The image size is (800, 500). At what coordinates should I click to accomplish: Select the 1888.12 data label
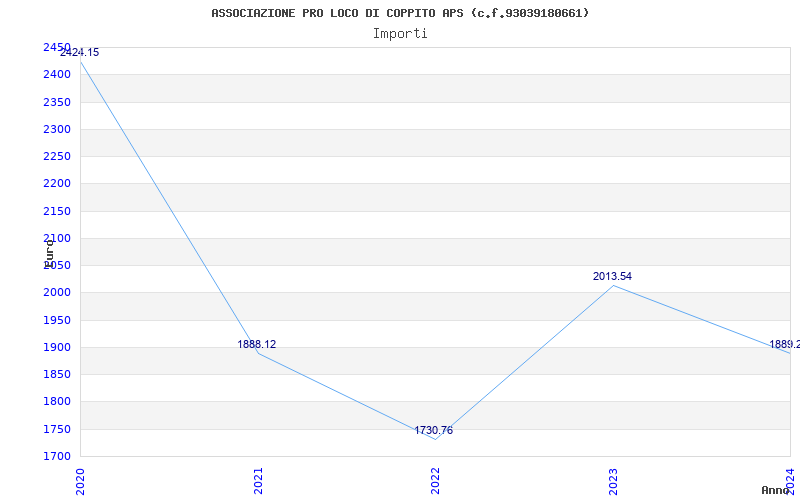point(257,344)
